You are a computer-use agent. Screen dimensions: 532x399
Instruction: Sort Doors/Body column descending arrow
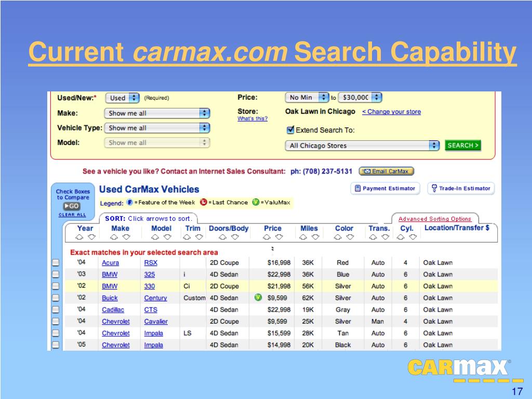(x=235, y=237)
